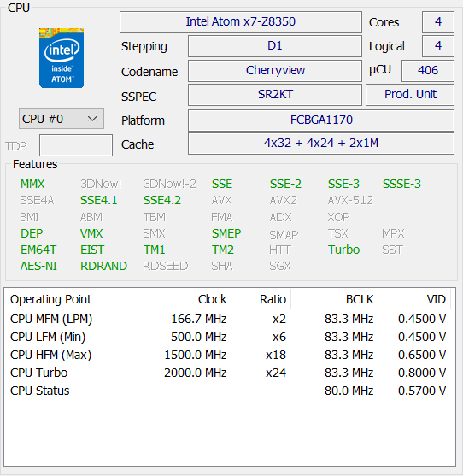Click the EIST feature label
The image size is (463, 476).
click(92, 250)
